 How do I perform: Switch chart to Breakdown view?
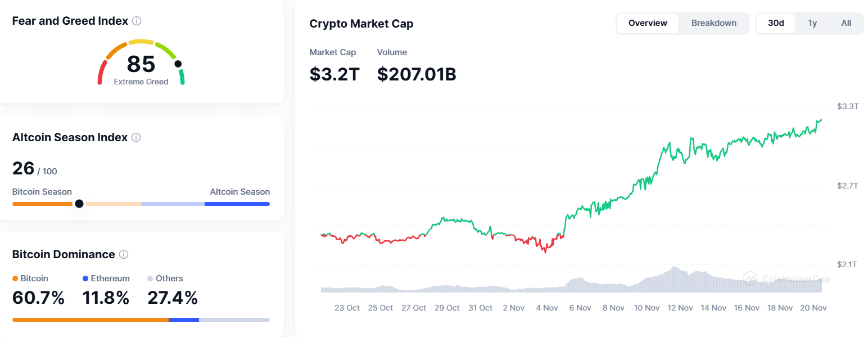pos(714,23)
